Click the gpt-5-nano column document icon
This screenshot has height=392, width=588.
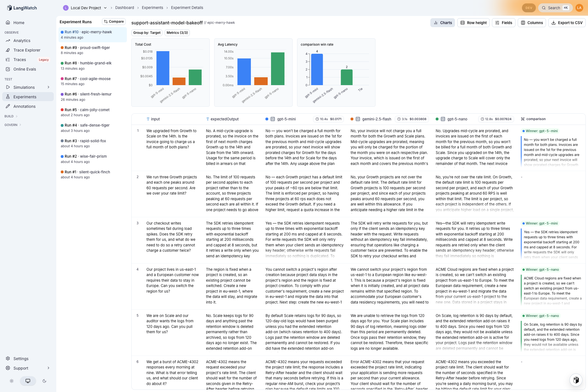[x=443, y=119]
